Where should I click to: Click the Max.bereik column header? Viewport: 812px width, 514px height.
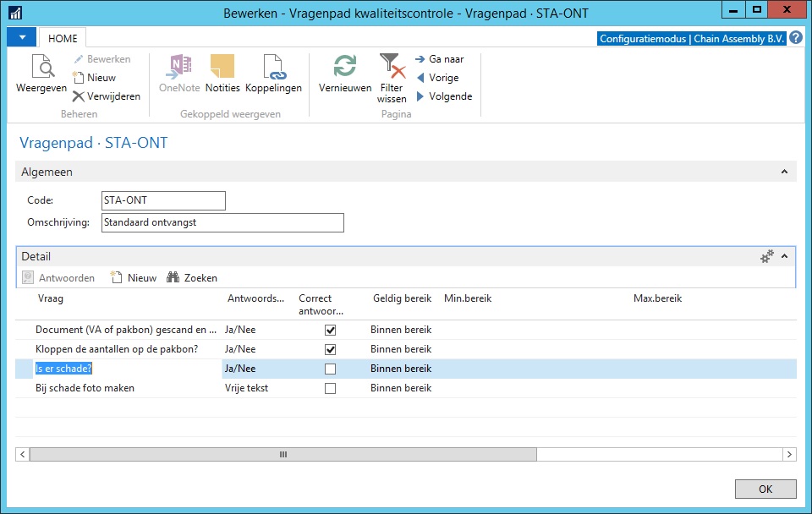coord(658,298)
